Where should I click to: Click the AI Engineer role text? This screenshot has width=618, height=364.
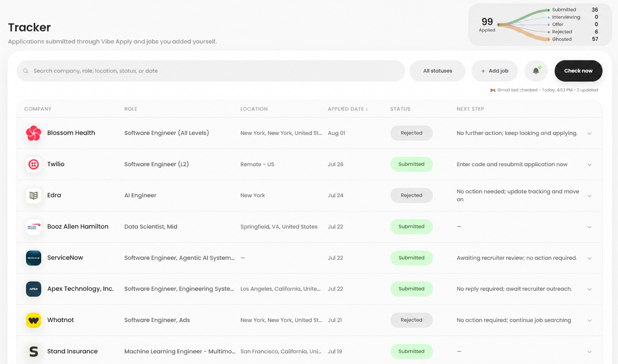tap(140, 195)
